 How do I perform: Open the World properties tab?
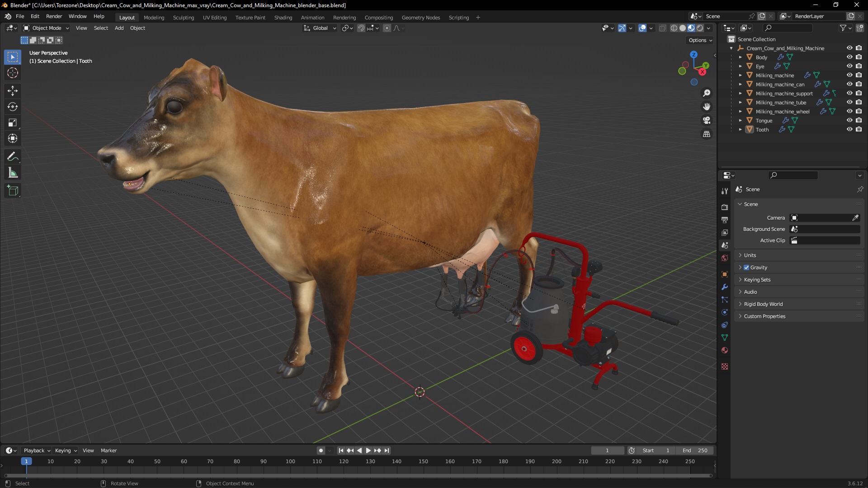click(725, 258)
